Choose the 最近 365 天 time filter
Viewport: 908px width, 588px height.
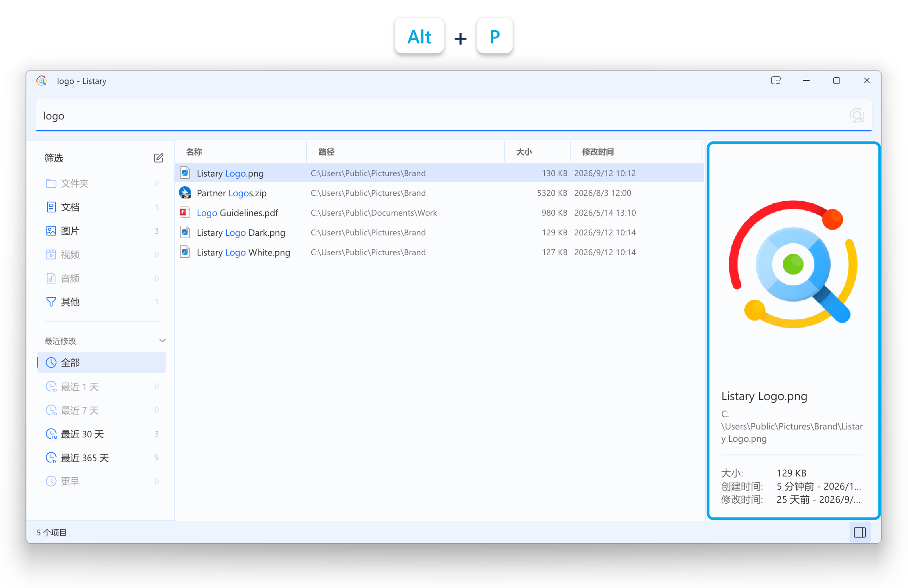[x=102, y=458]
